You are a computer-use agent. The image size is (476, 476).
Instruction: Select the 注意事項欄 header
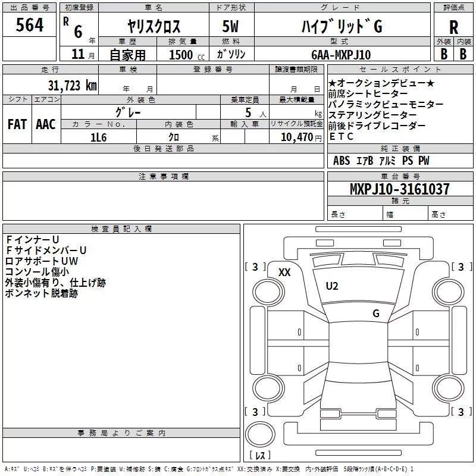point(163,176)
